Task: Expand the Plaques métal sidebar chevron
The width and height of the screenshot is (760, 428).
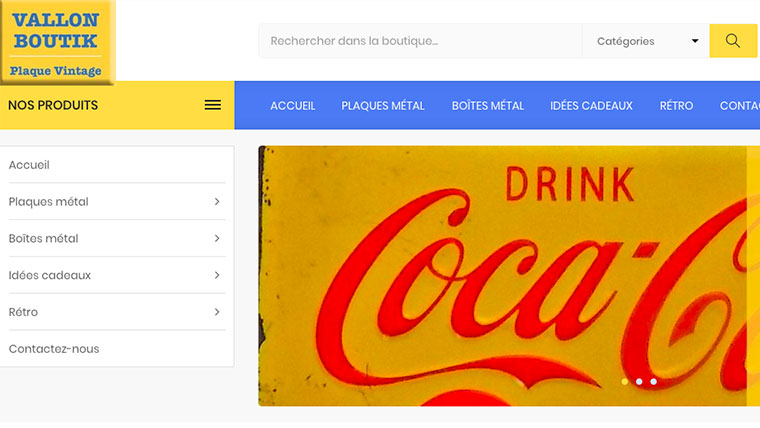Action: tap(217, 202)
